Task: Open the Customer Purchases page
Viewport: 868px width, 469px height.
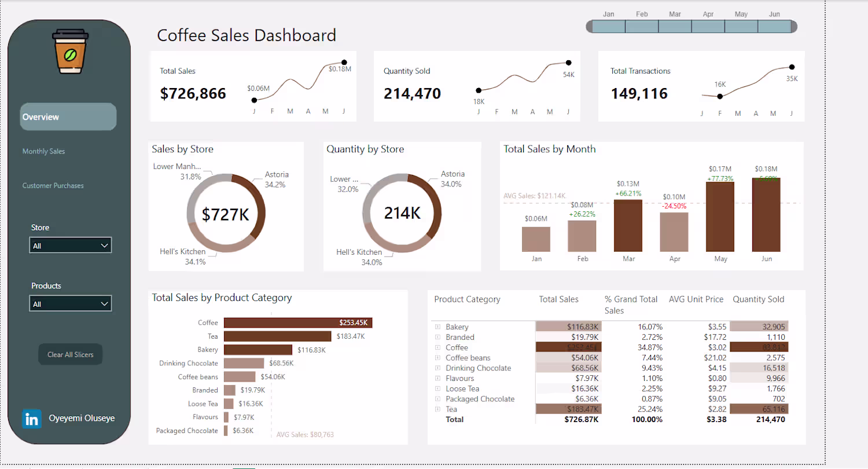Action: 53,186
